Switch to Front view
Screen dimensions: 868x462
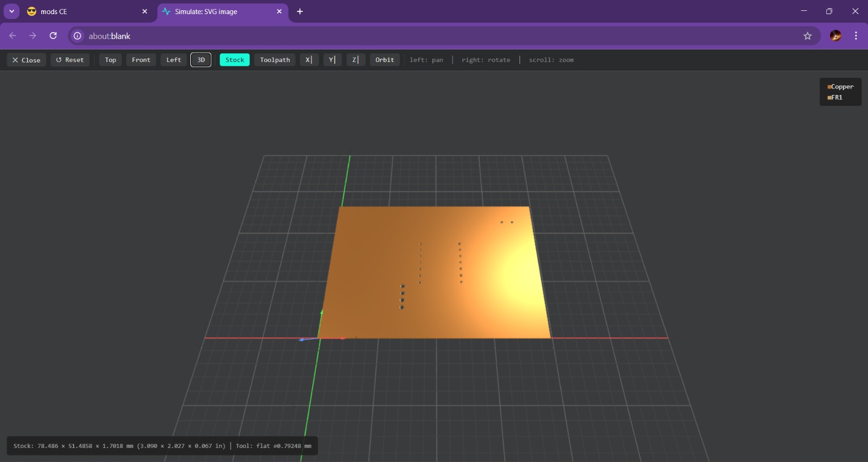[x=141, y=60]
